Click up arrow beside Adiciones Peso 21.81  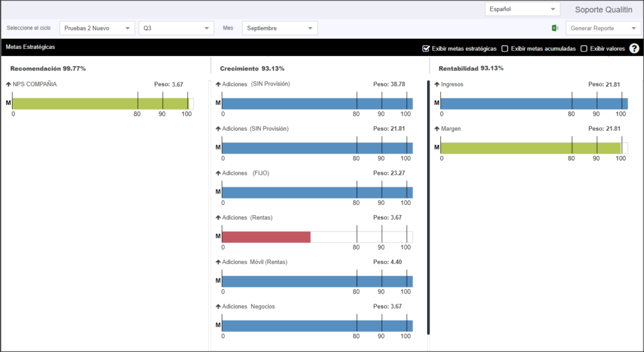click(218, 128)
